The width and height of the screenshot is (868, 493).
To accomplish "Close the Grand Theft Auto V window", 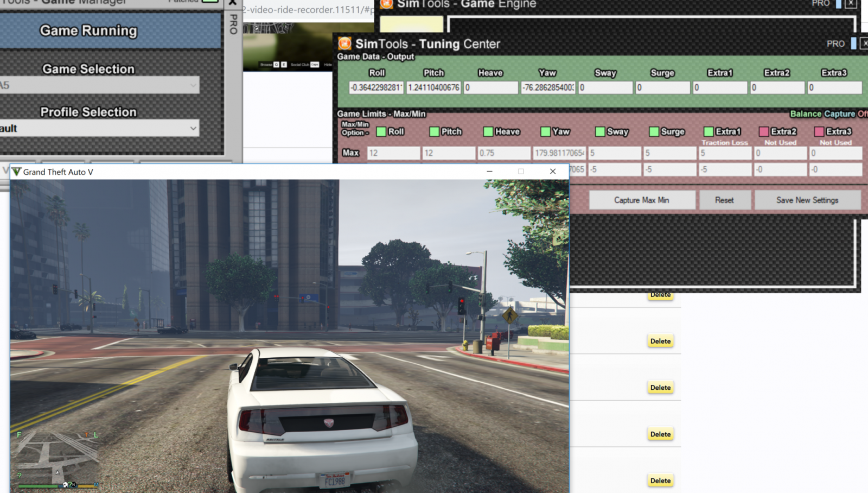I will 553,172.
